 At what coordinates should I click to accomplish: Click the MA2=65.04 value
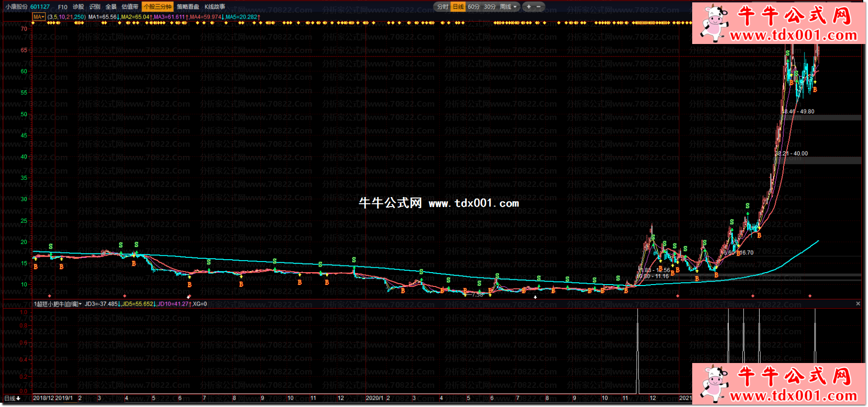tap(136, 17)
